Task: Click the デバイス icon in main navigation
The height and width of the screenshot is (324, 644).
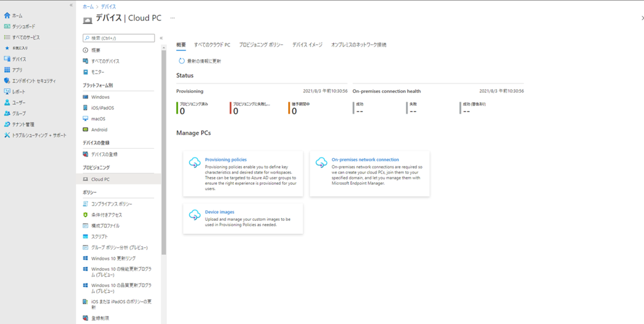Action: pyautogui.click(x=7, y=59)
